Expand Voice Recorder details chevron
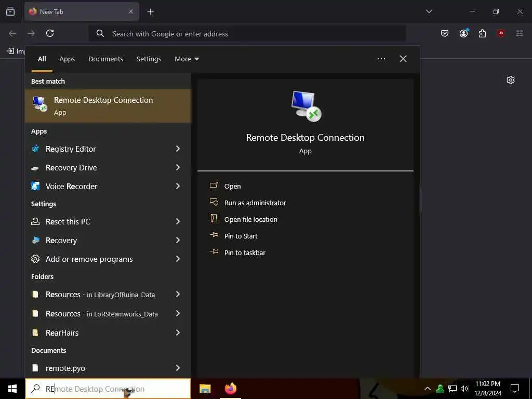This screenshot has height=399, width=532. [x=178, y=187]
